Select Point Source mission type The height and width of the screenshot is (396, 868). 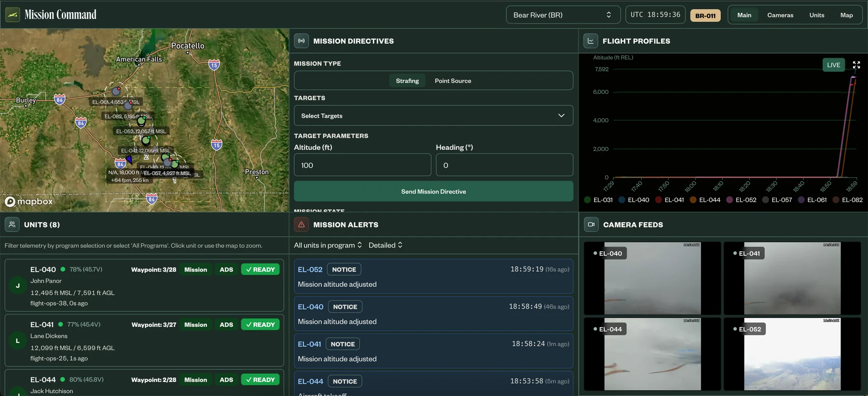(453, 81)
